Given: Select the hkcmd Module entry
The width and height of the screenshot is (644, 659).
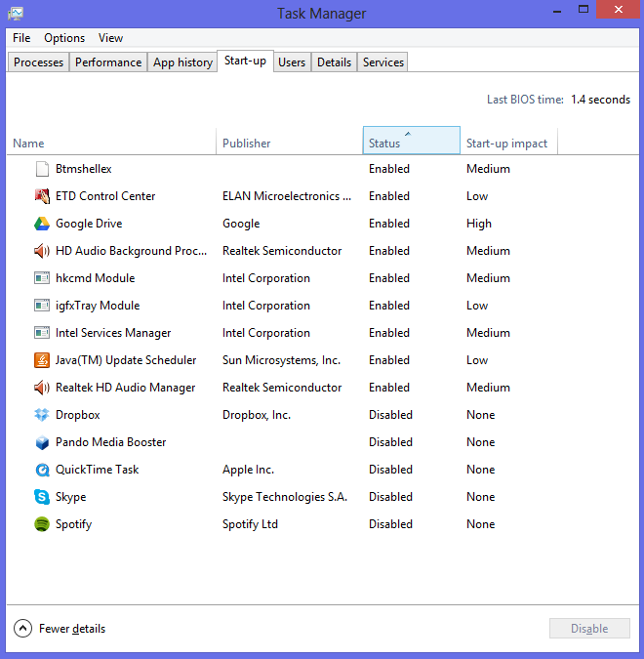Looking at the screenshot, I should click(x=96, y=278).
